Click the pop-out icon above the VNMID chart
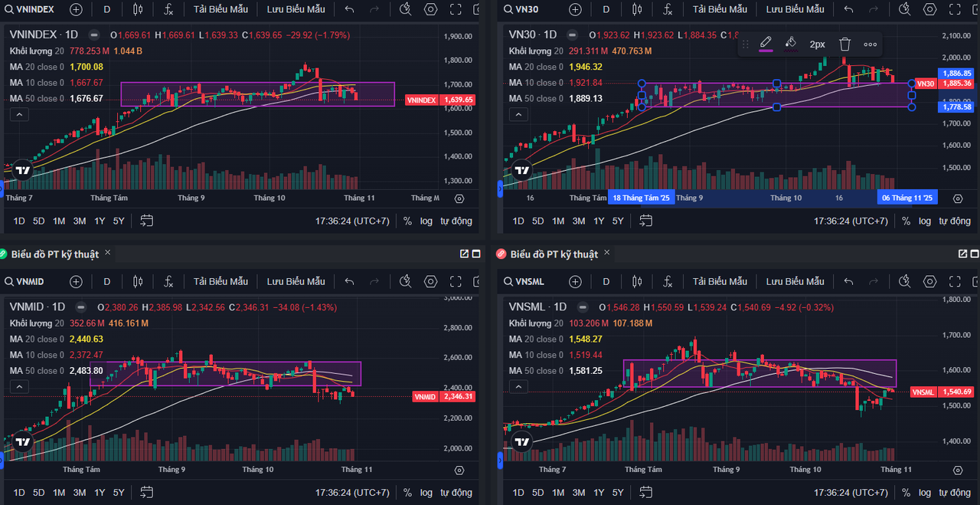Viewport: 980px width, 505px height. pos(464,254)
